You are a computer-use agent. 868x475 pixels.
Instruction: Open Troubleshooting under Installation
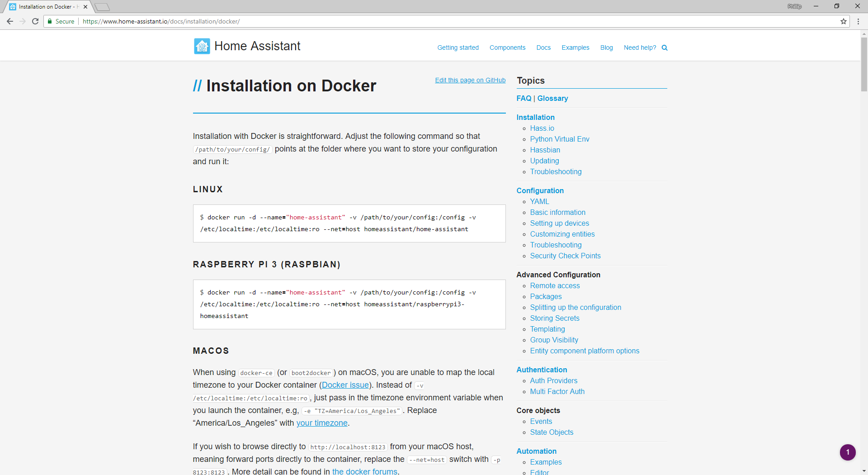tap(556, 171)
